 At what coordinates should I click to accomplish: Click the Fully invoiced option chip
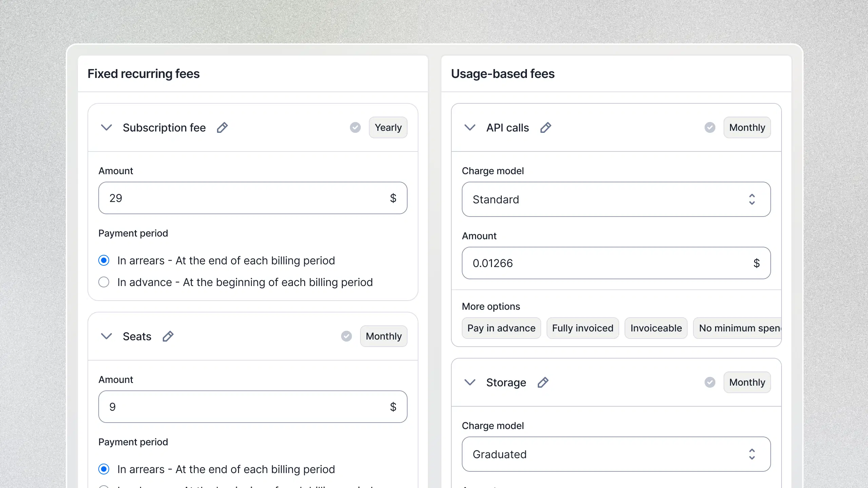[583, 328]
